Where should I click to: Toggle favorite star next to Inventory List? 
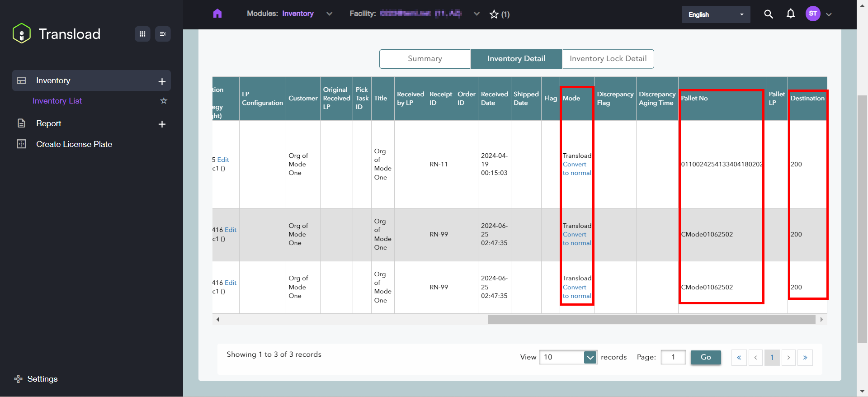164,101
